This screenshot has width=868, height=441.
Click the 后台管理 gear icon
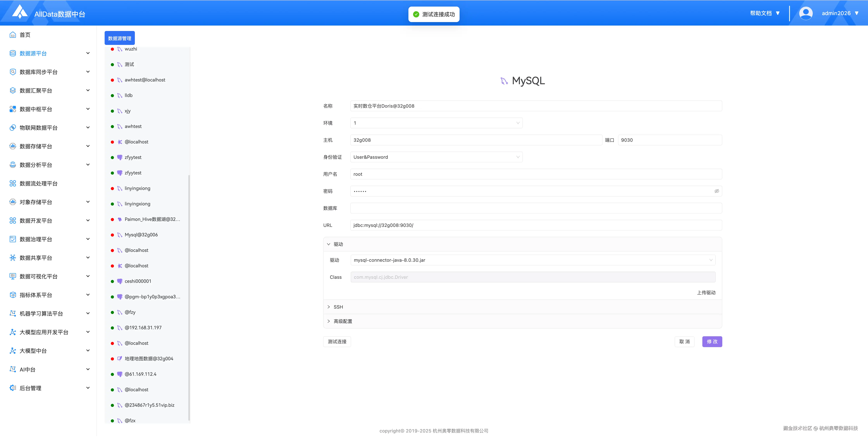point(13,388)
